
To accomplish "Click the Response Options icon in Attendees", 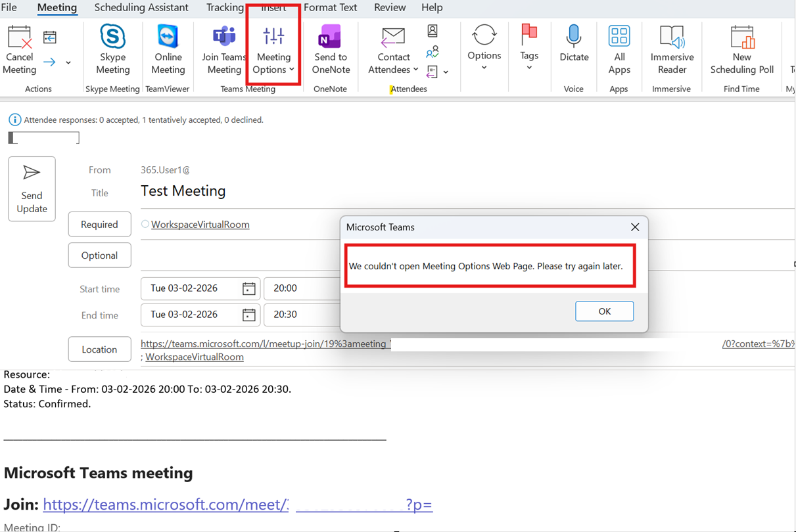I will (433, 71).
